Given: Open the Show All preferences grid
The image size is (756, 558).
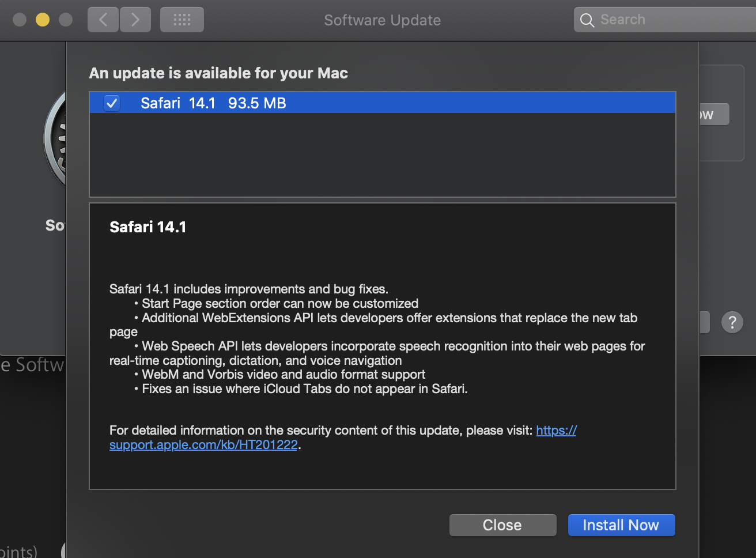Looking at the screenshot, I should pyautogui.click(x=182, y=19).
